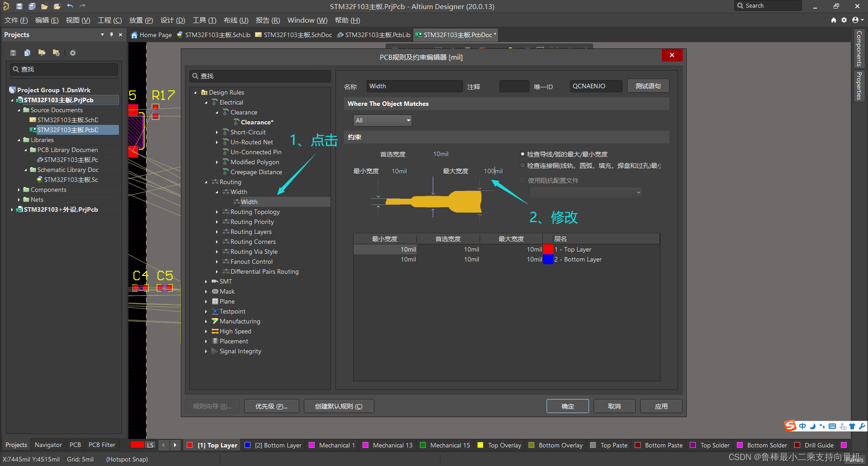Open the Projects panel settings gear icon
This screenshot has width=868, height=466.
(x=73, y=53)
